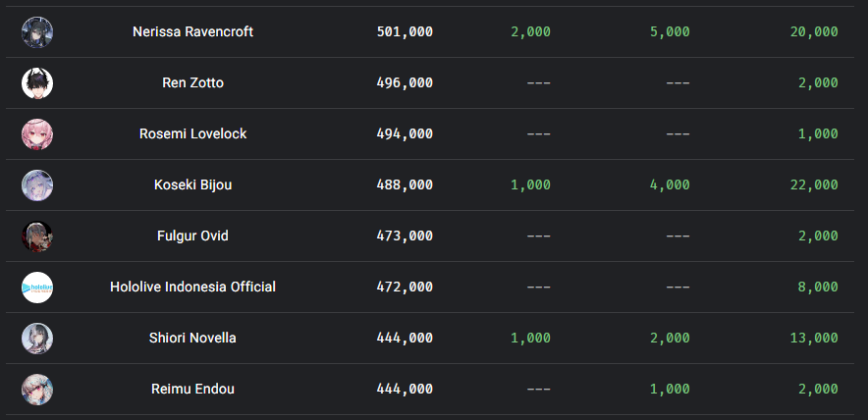Click Rosemi Lovelock's pink avatar
The width and height of the screenshot is (868, 420).
pyautogui.click(x=37, y=133)
